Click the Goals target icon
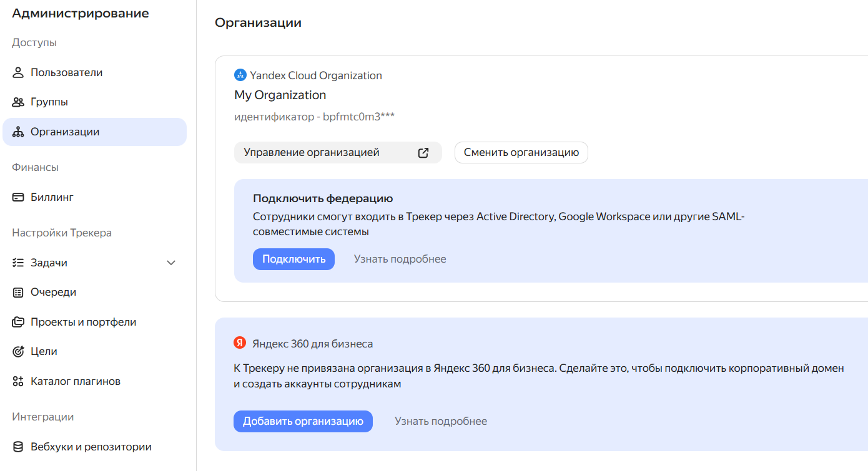The image size is (868, 471). pyautogui.click(x=18, y=351)
